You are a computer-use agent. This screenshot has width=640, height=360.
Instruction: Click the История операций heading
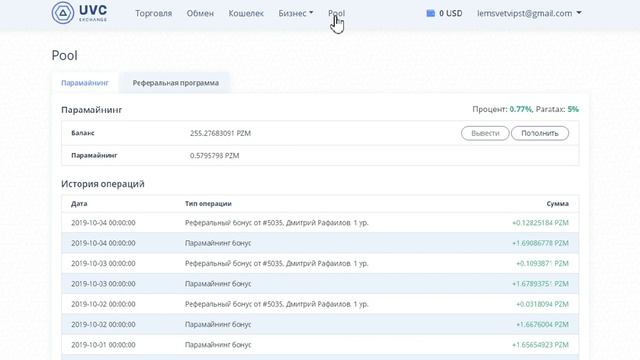pos(103,184)
